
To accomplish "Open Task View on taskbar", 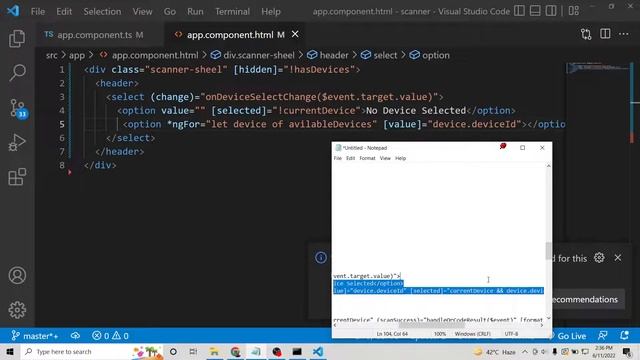I will click(x=193, y=351).
